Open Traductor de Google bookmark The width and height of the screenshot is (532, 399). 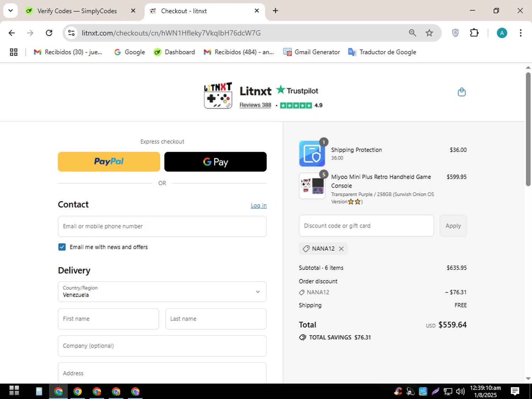tap(382, 52)
